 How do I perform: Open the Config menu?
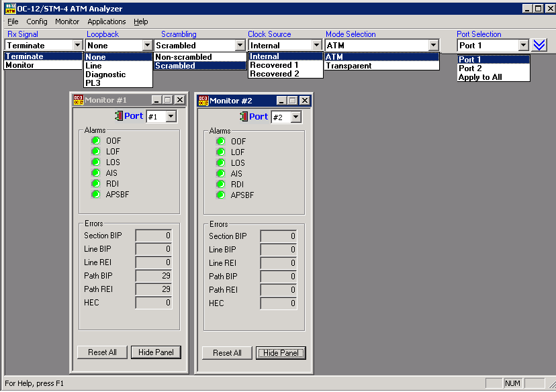click(x=37, y=21)
